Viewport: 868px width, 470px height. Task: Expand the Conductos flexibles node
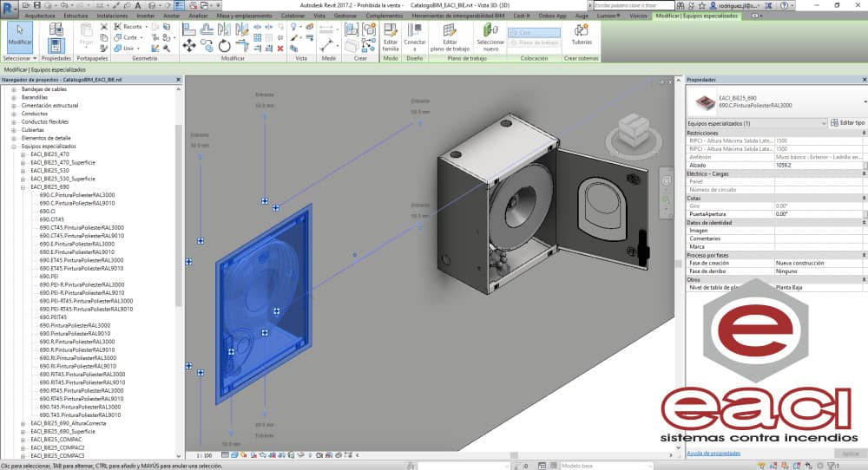click(x=14, y=122)
